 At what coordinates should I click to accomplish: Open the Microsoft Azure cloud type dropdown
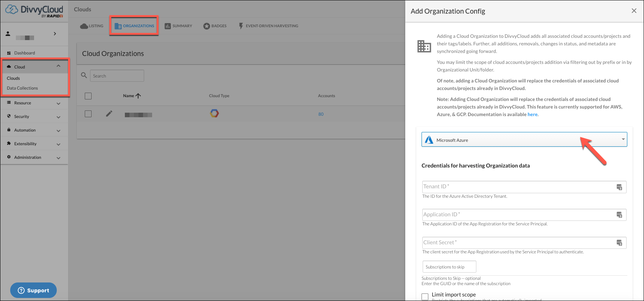[524, 140]
